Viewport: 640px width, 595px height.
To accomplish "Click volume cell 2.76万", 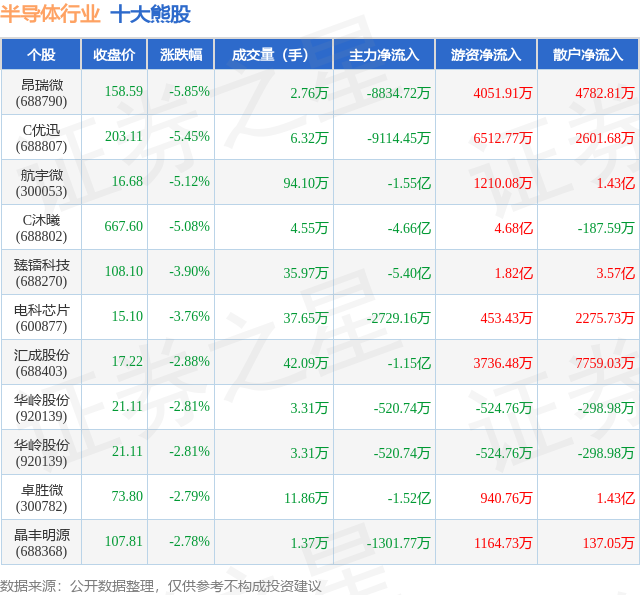I will point(309,93).
